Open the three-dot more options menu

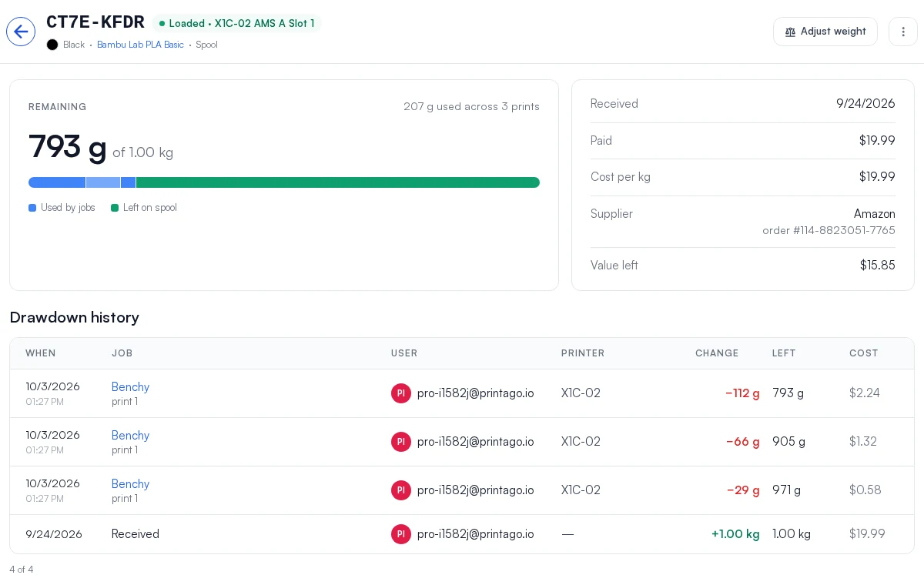tap(903, 32)
